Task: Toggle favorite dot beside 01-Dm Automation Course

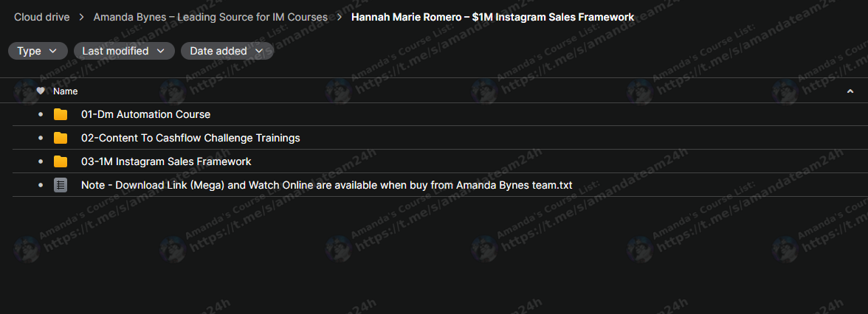Action: click(40, 114)
